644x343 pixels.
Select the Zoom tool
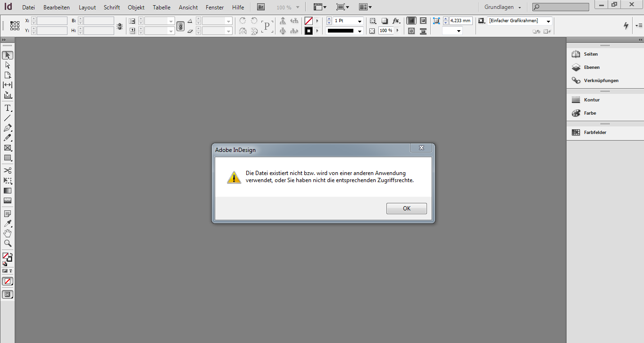click(x=8, y=243)
